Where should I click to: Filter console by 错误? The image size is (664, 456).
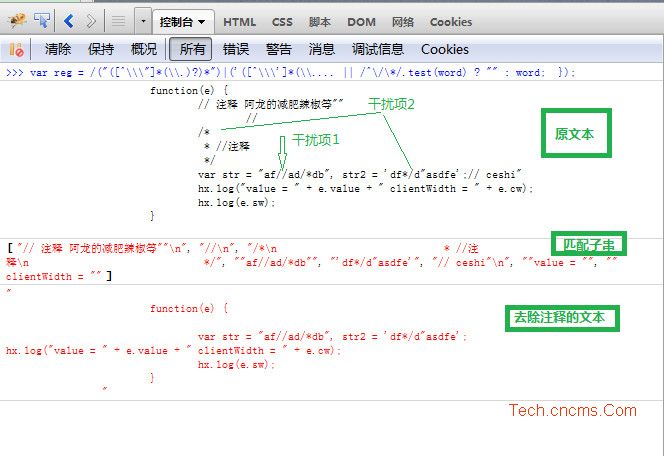click(236, 49)
